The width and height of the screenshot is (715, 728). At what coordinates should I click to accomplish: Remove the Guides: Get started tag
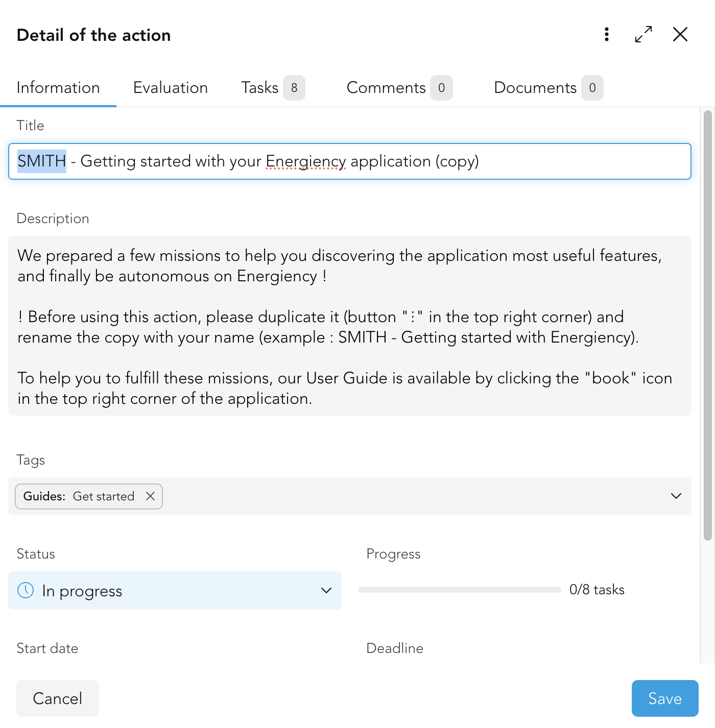point(150,496)
